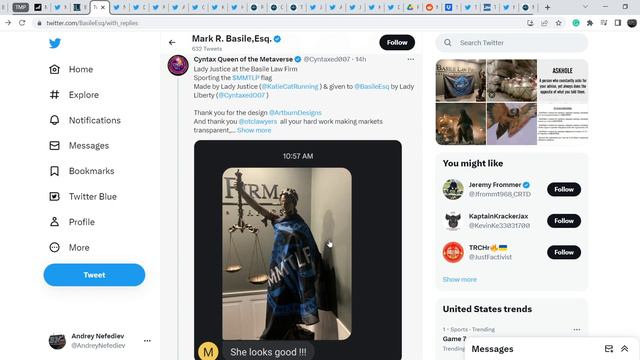
Task: Open Bookmarks
Action: (81, 171)
